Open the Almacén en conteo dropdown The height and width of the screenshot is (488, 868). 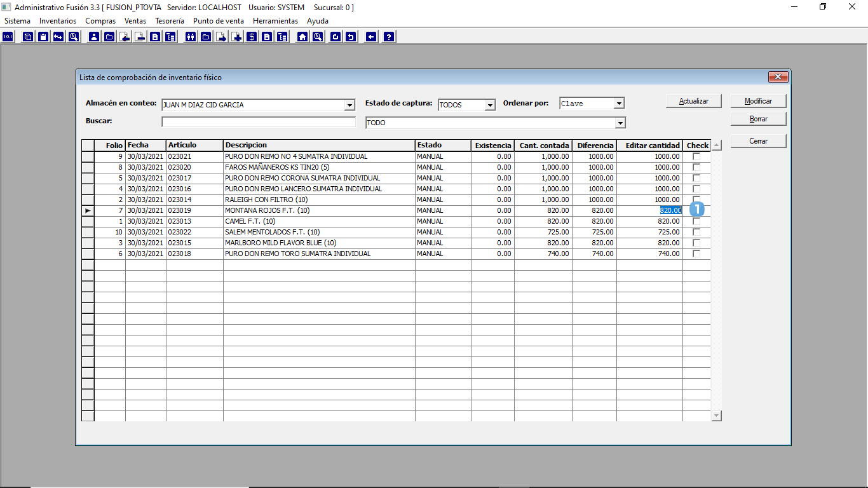click(x=349, y=105)
